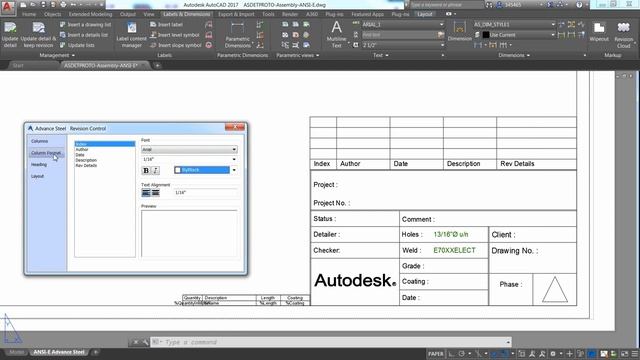Switch to the Layout ribbon tab

pos(424,14)
